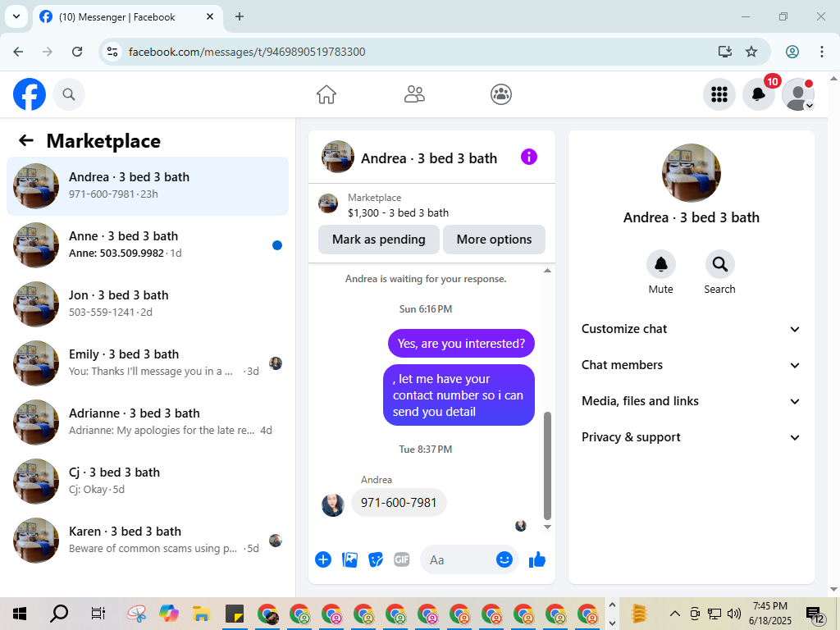Select the Messenger | Facebook browser tab
Image resolution: width=840 pixels, height=630 pixels.
tap(127, 17)
